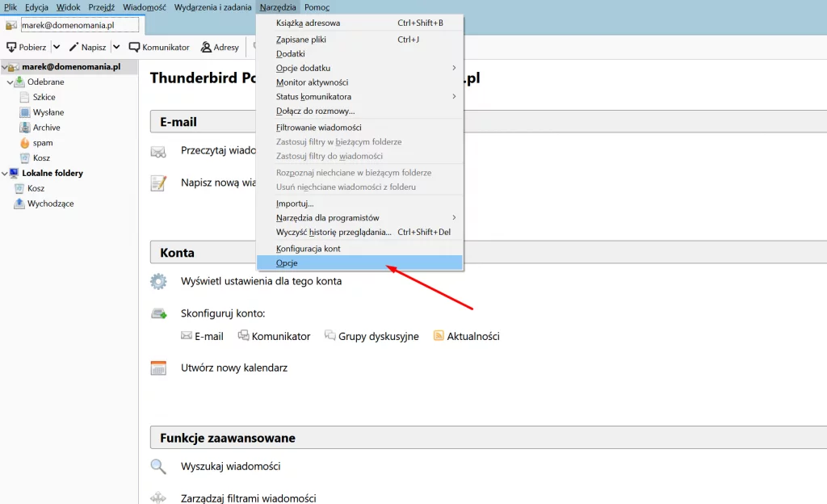Open the Edycja menu
Screen dimensions: 827x504
point(36,7)
